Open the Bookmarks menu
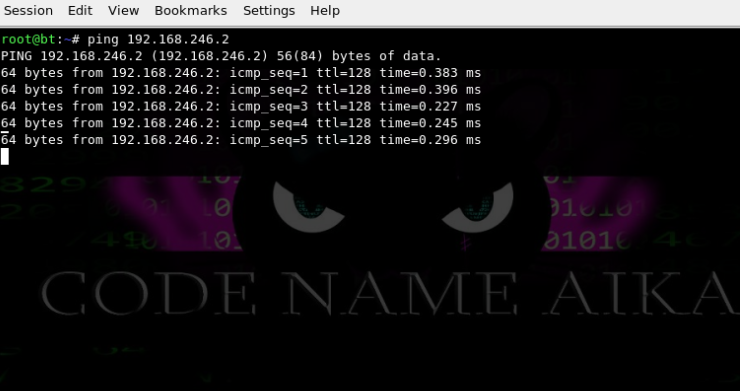Viewport: 740px width, 391px height. 191,10
